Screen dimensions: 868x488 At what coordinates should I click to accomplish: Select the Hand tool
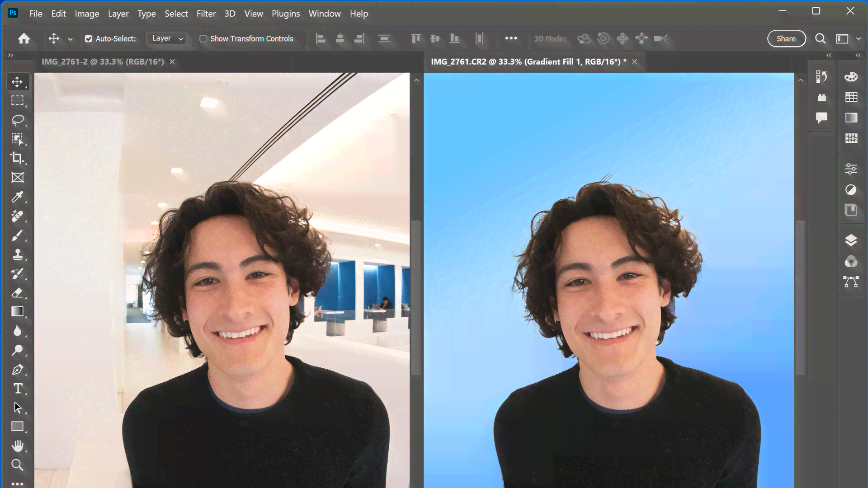tap(17, 446)
